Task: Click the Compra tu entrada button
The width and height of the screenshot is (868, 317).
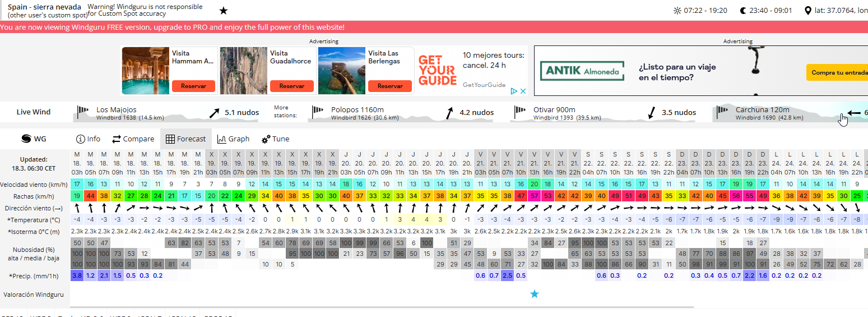Action: point(838,73)
